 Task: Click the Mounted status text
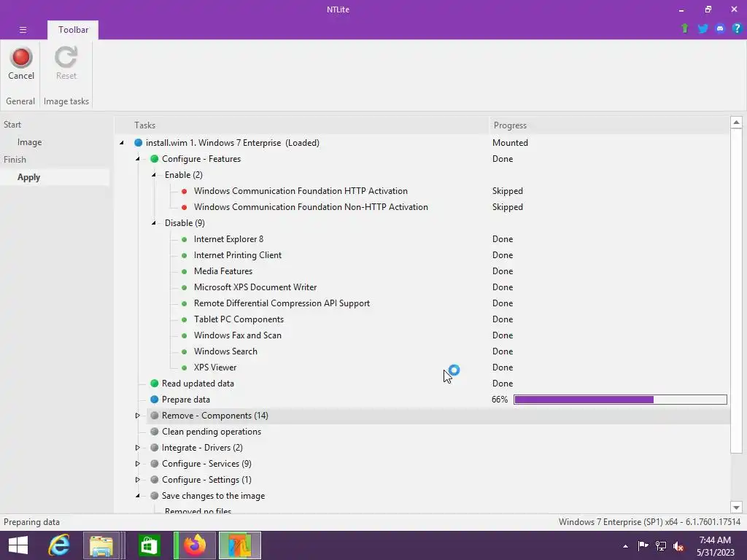point(510,143)
